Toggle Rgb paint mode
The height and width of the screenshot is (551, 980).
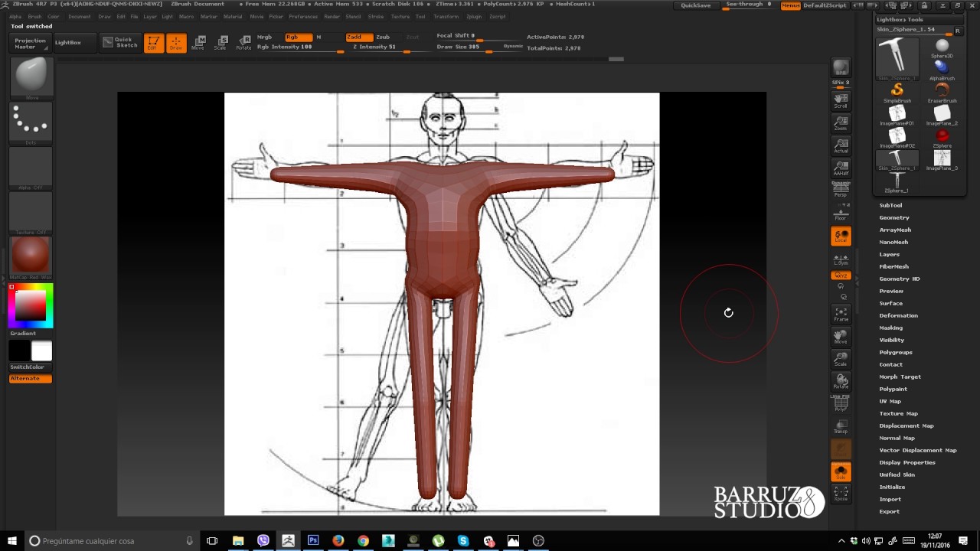[x=298, y=37]
